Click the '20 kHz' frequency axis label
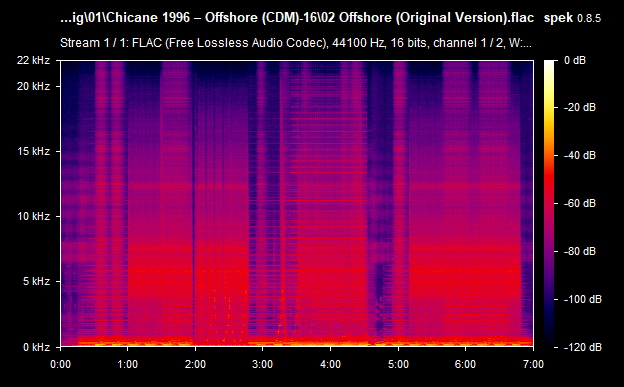This screenshot has height=387, width=624. (x=33, y=86)
